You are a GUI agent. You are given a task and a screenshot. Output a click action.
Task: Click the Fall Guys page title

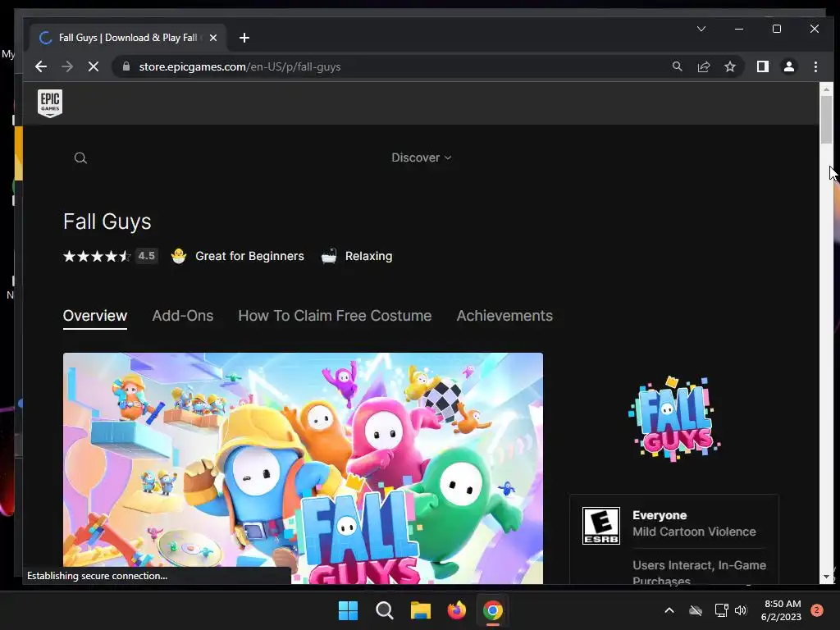click(x=107, y=221)
